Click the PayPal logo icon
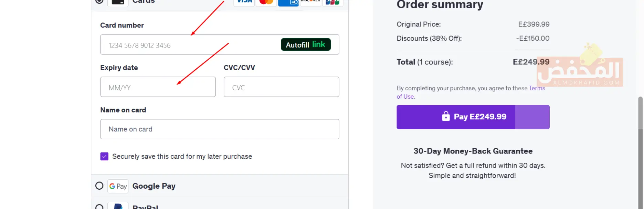 118,206
